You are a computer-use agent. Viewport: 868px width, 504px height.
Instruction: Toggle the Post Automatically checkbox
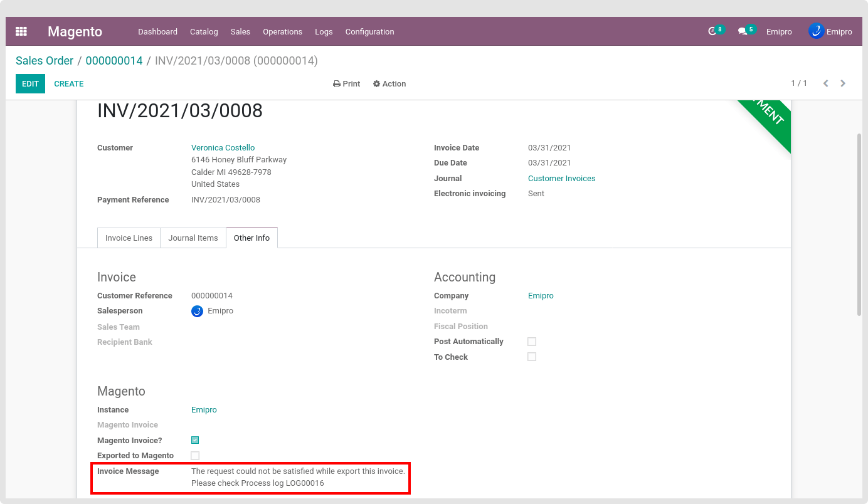(x=532, y=342)
